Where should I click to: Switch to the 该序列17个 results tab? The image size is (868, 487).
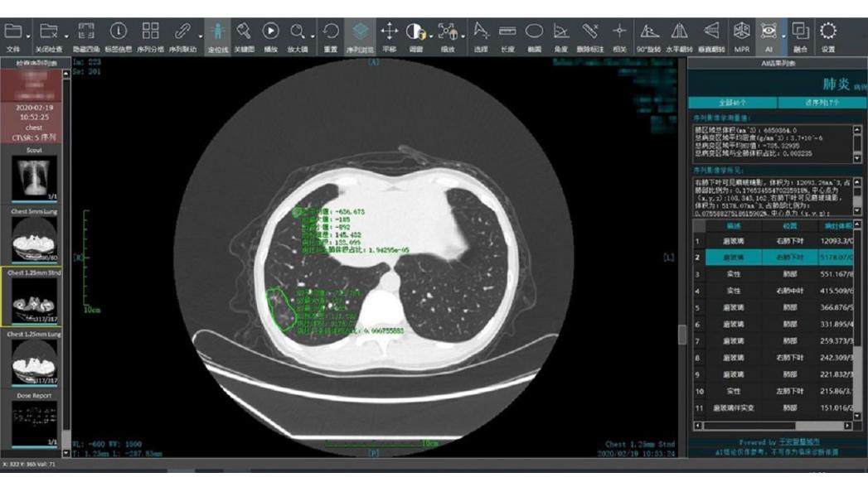(x=822, y=103)
